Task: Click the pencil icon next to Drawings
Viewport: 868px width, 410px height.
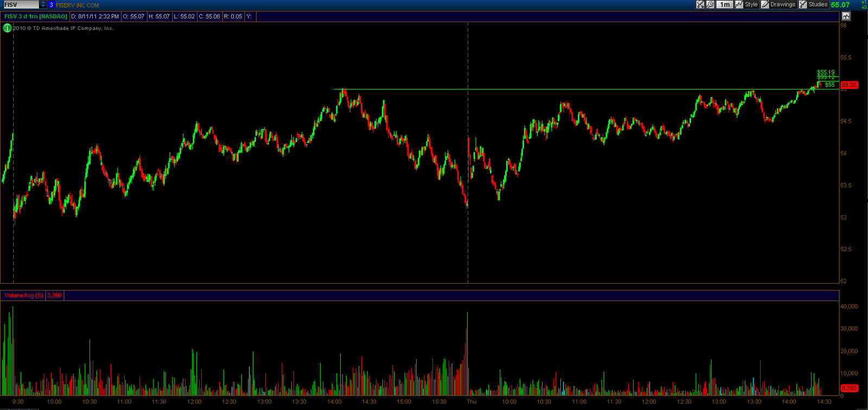Action: pos(765,4)
